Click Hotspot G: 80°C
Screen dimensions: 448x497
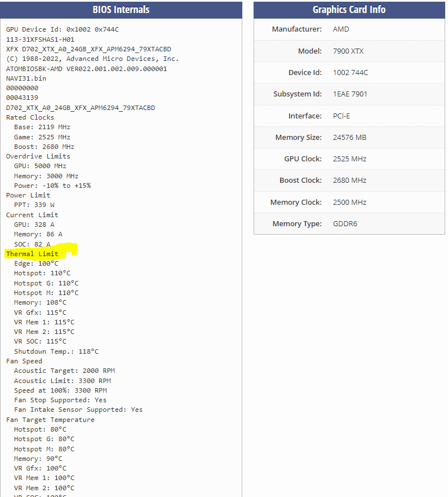(45, 439)
